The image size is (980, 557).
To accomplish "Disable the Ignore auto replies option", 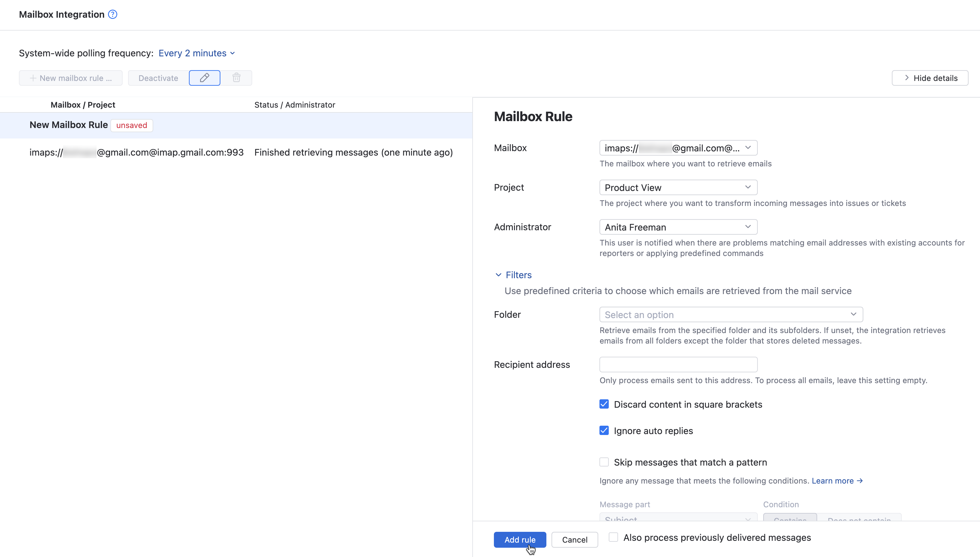I will [603, 430].
